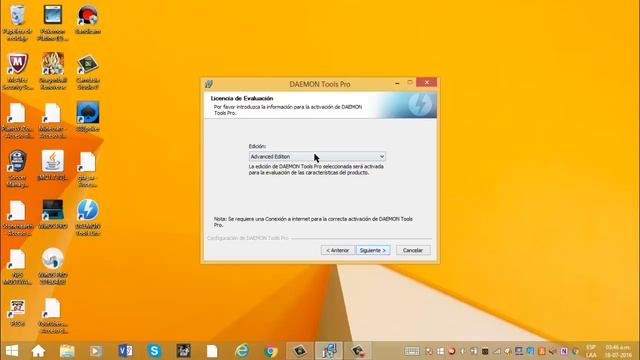Close the DAEMON Tools Pro installer window

(427, 82)
